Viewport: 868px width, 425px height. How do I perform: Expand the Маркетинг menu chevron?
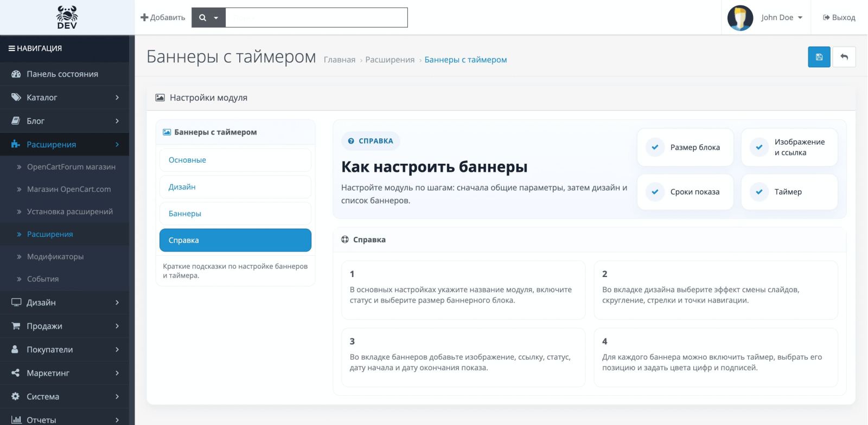tap(117, 373)
